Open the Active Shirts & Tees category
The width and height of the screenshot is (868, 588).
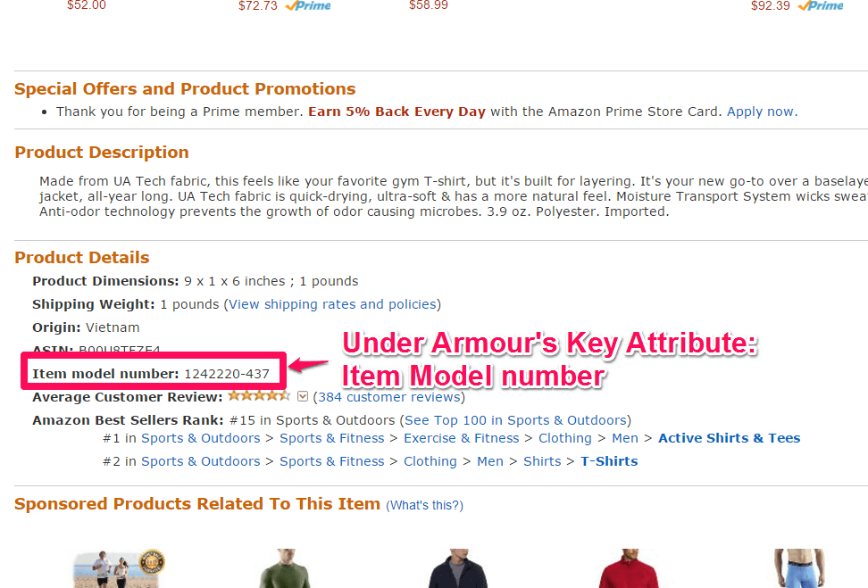(729, 438)
